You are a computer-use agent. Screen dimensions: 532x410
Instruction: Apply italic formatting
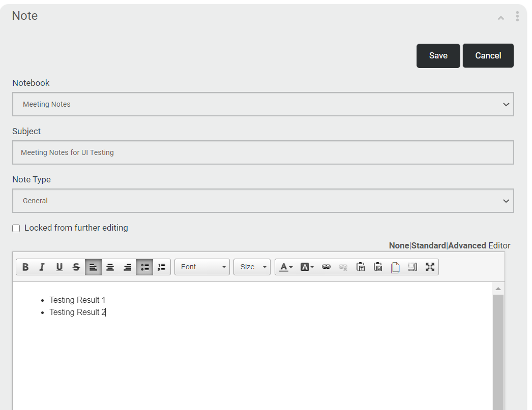(42, 267)
